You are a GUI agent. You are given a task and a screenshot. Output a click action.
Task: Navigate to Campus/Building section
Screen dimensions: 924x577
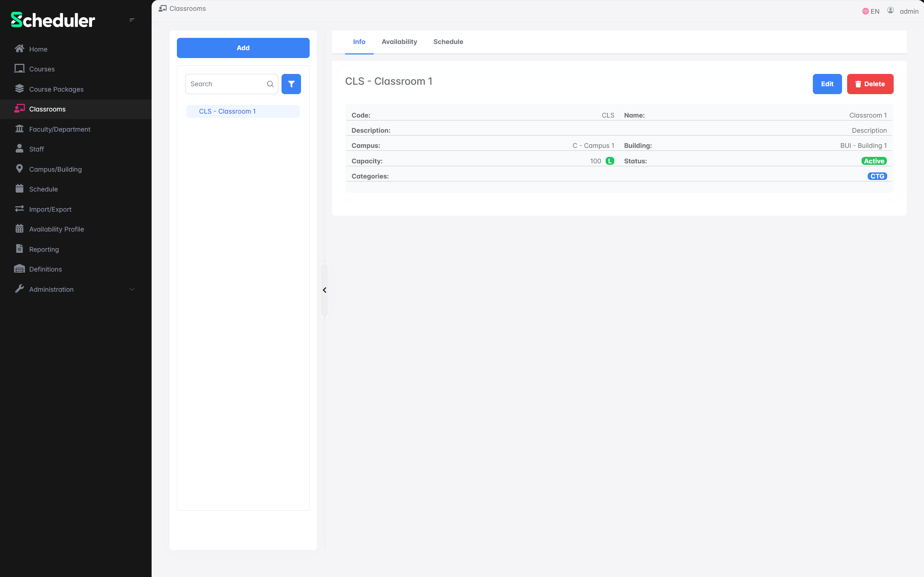pyautogui.click(x=55, y=169)
